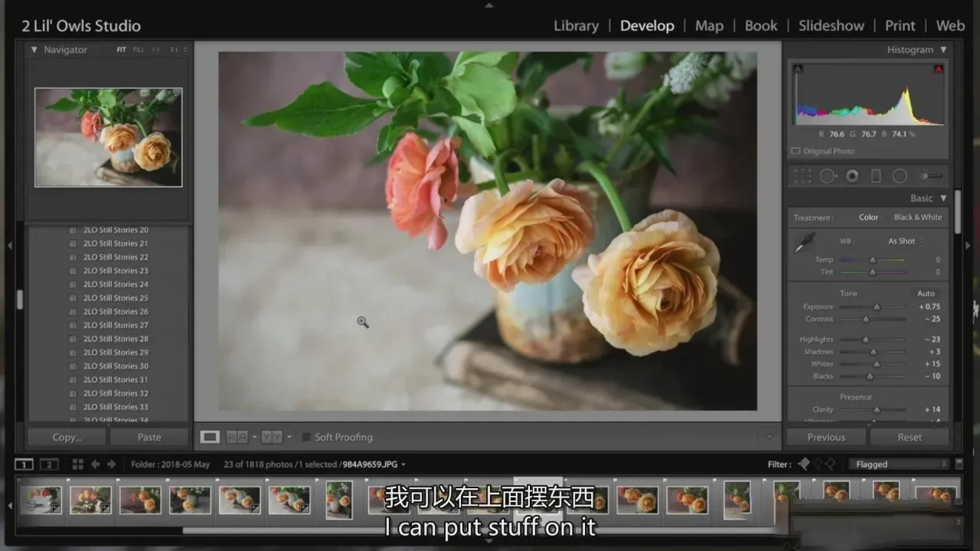Open the Slideshow module
980x551 pixels.
coord(831,25)
